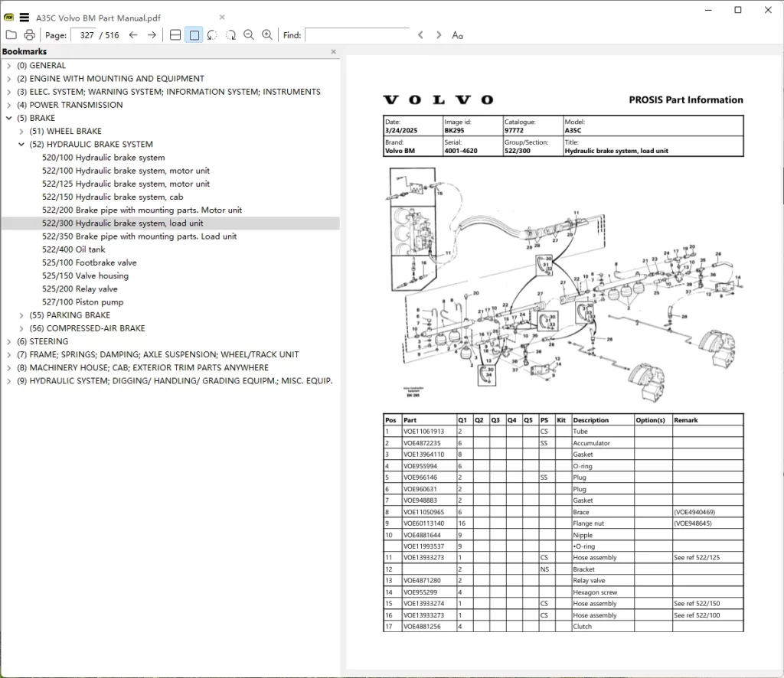Minimize the PDF viewer window
This screenshot has width=784, height=678.
tap(708, 10)
